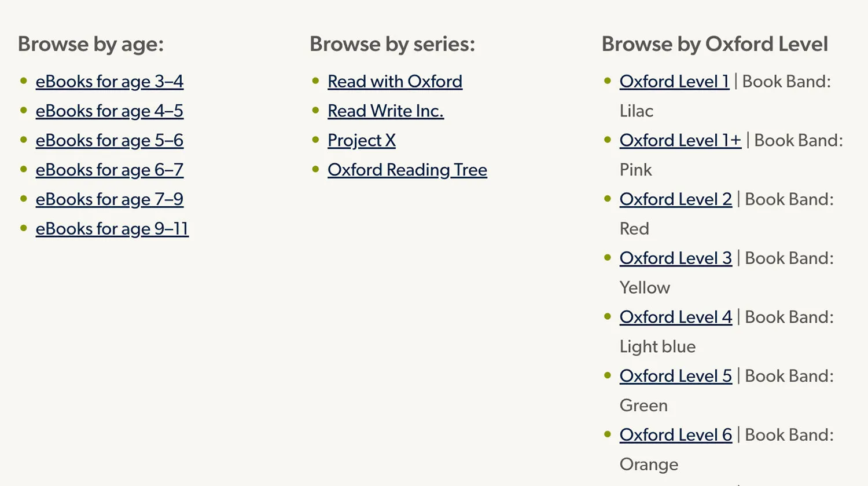Open eBooks for age 3–4

(x=109, y=82)
